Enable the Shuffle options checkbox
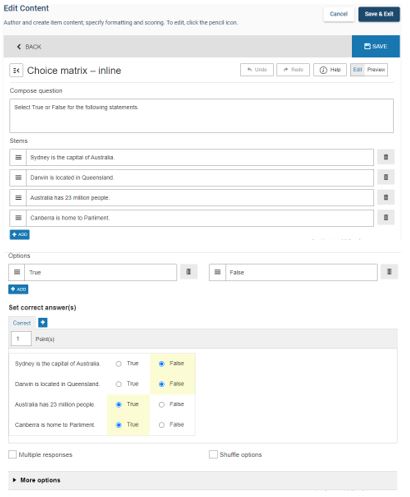This screenshot has height=497, width=410. tap(213, 454)
